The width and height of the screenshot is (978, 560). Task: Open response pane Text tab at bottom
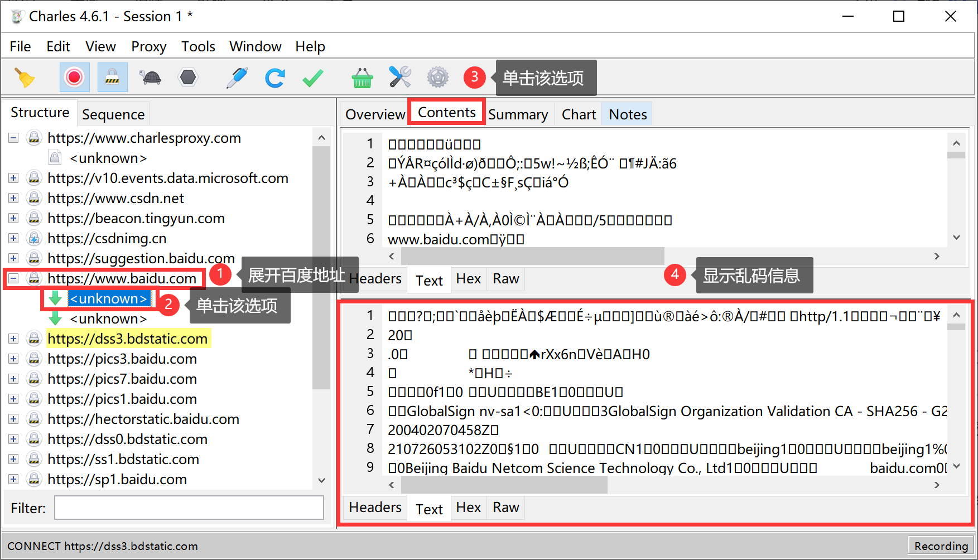tap(429, 509)
